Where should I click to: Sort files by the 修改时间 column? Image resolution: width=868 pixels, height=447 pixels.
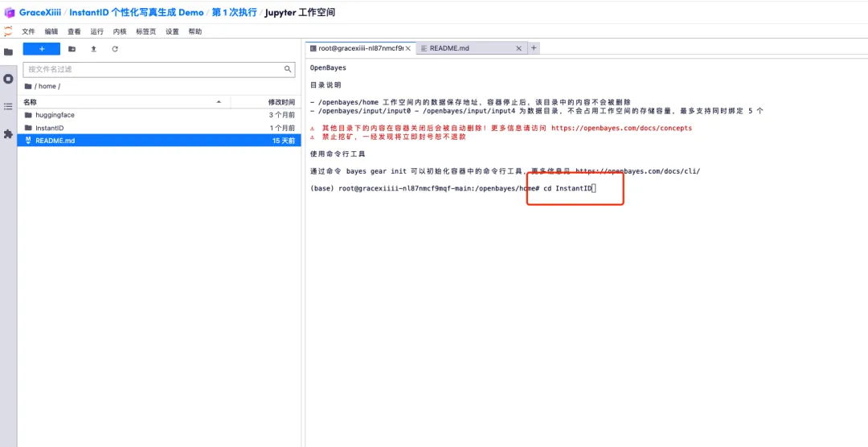(266, 102)
